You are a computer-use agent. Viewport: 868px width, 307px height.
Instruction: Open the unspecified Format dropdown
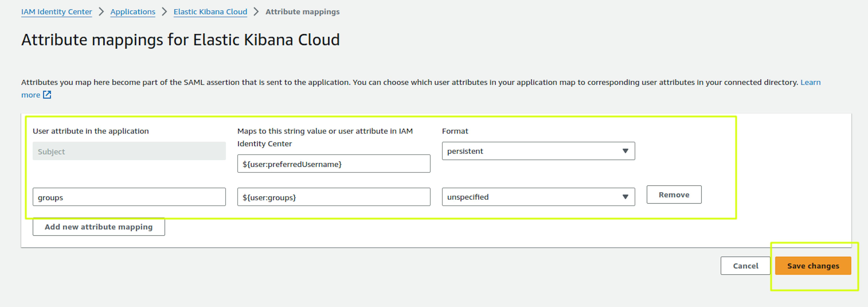(538, 197)
